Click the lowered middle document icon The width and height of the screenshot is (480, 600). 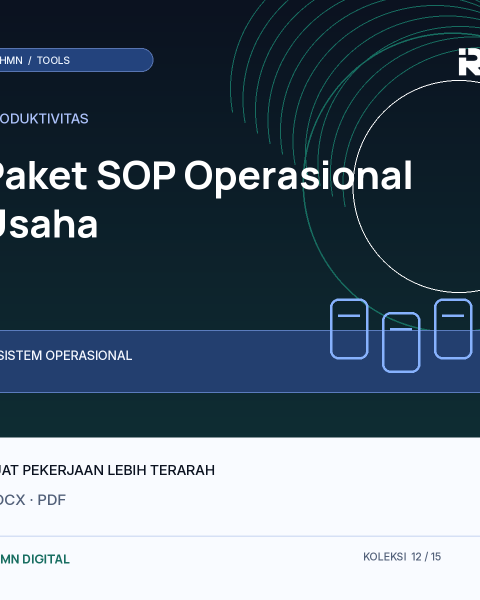pos(401,342)
